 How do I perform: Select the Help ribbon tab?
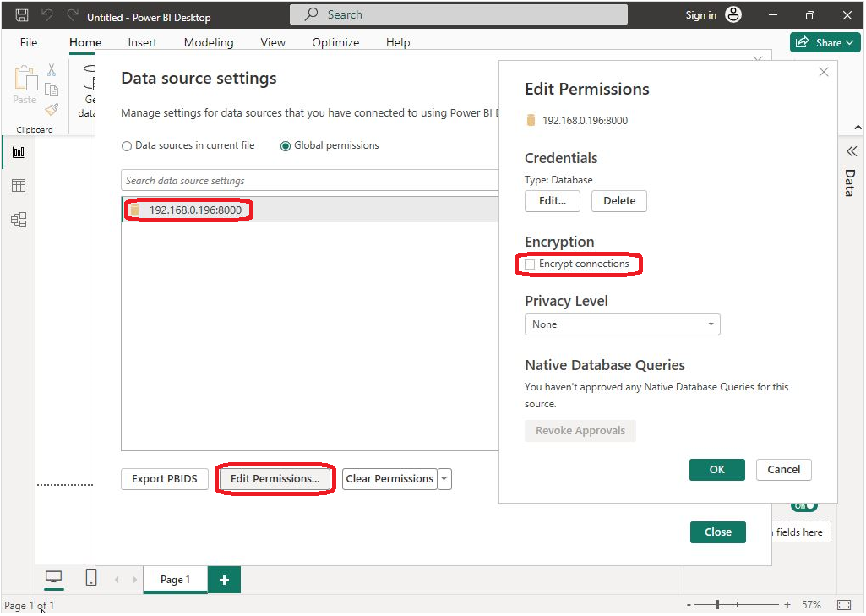398,42
